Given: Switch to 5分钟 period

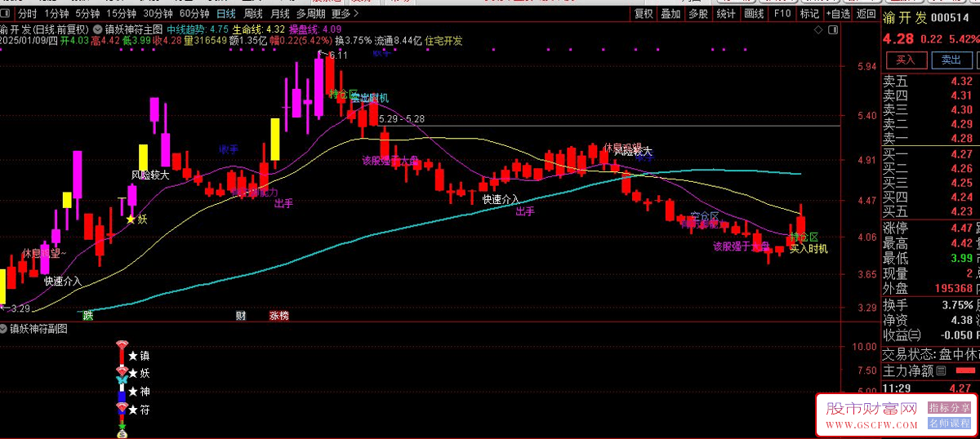Looking at the screenshot, I should (x=87, y=14).
